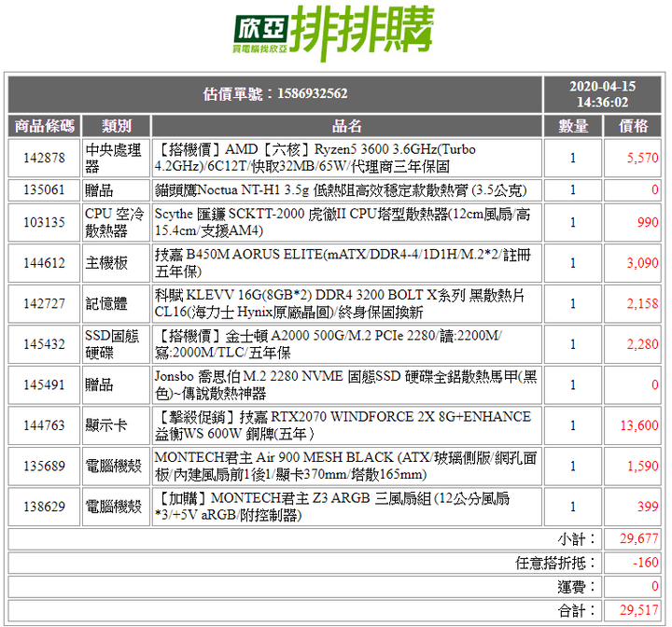Click the 欣亞 排排購 logo image

click(x=334, y=34)
